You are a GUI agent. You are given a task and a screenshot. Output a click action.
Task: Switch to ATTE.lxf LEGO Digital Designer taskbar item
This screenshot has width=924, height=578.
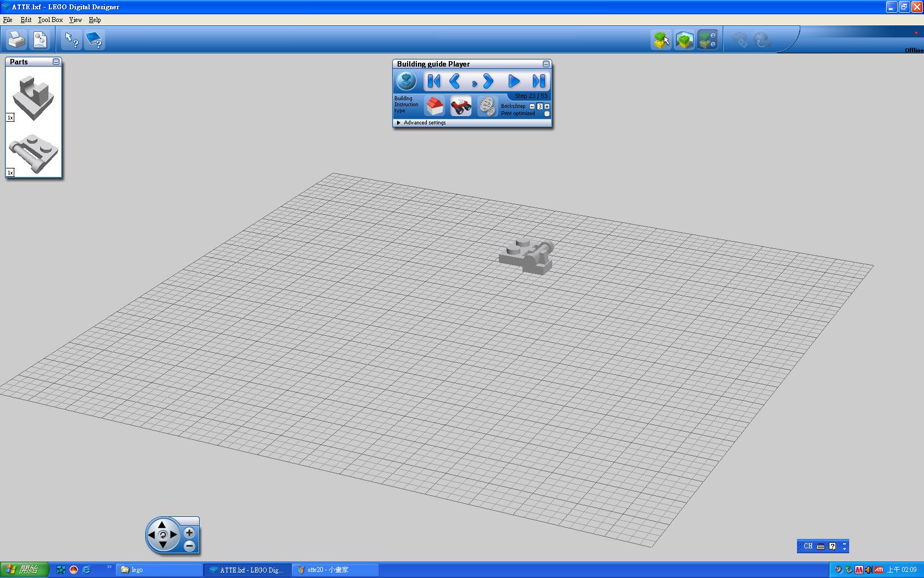247,570
